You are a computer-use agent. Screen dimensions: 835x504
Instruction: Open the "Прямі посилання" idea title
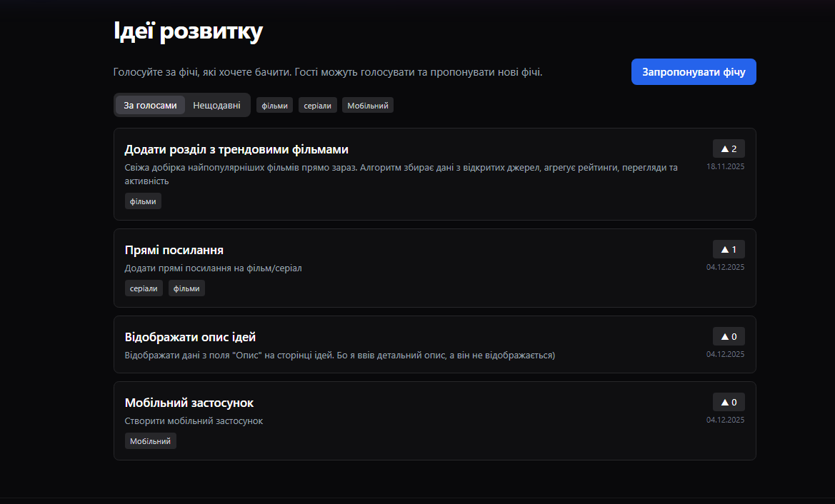tap(174, 250)
